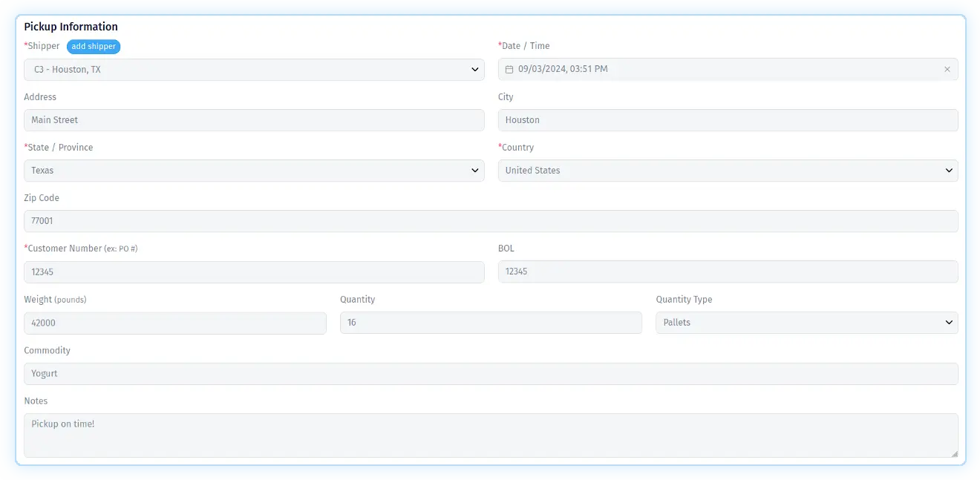Open the Shipper dropdown showing C3 - Houston, TX
Screen dimensions: 980x480
click(254, 70)
